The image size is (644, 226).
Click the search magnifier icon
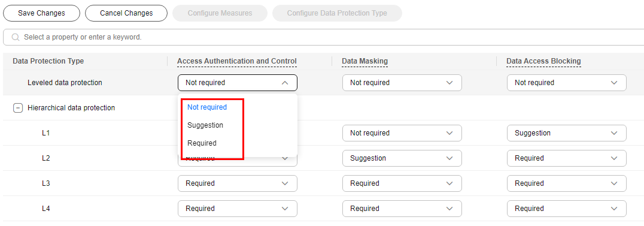coord(15,37)
